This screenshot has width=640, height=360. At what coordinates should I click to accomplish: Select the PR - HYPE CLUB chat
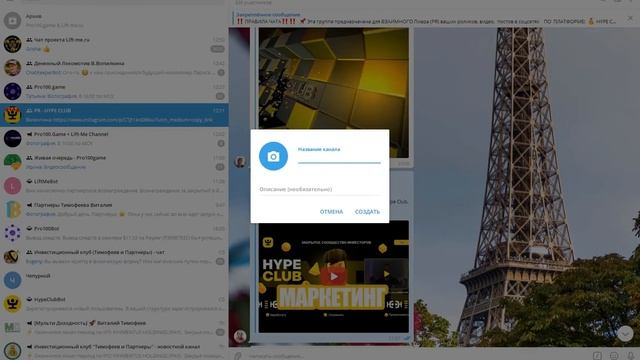[114, 115]
